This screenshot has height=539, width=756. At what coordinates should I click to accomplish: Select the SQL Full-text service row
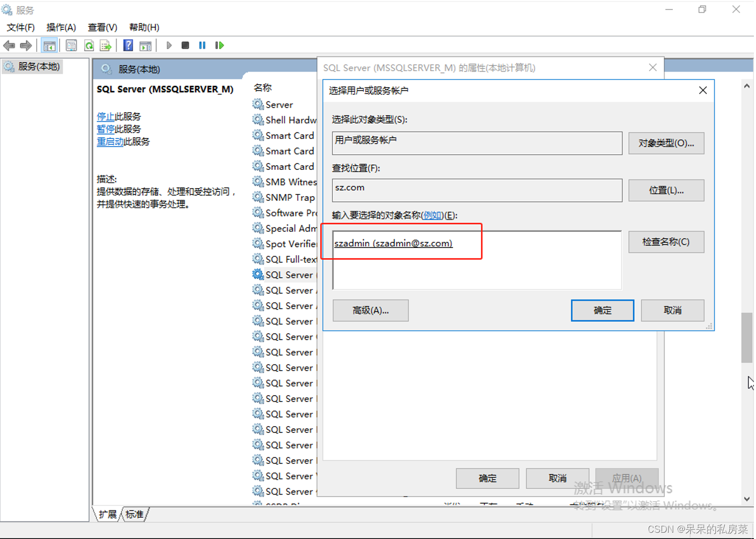[x=284, y=259]
